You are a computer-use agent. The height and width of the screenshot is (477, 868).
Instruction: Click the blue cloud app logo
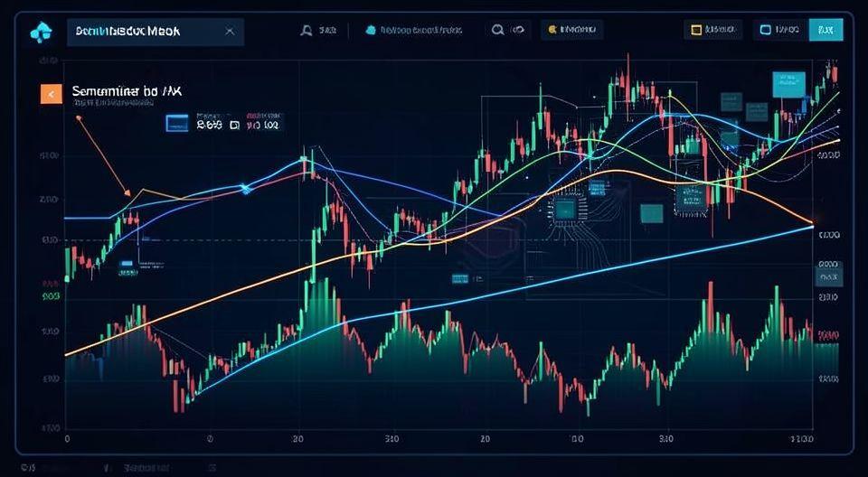click(x=40, y=33)
